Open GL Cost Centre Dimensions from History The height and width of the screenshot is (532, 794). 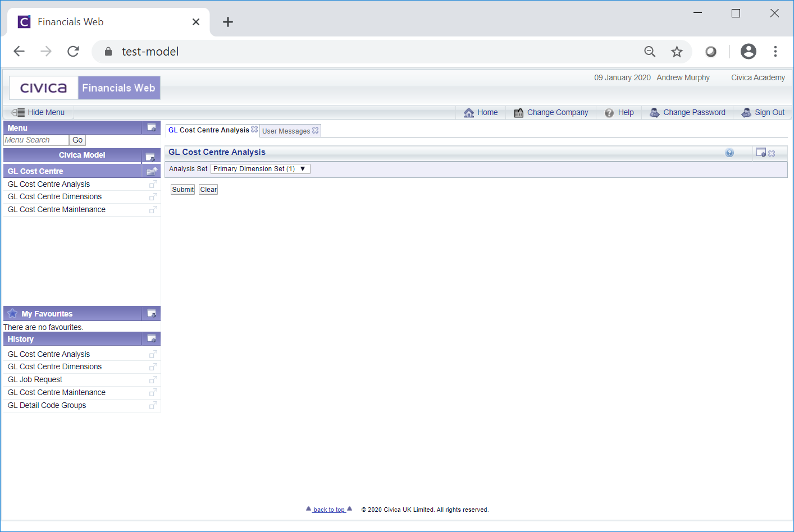point(54,366)
